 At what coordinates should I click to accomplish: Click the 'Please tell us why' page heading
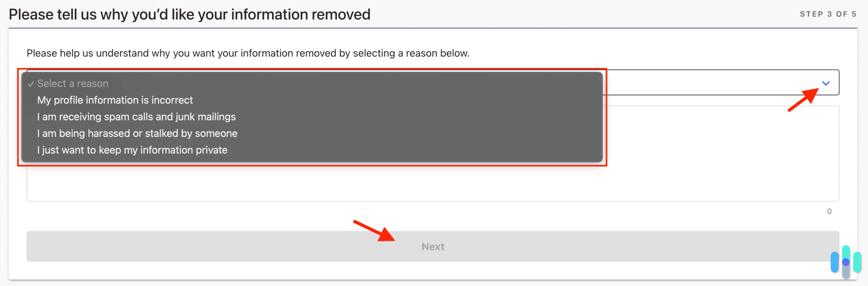(x=189, y=14)
